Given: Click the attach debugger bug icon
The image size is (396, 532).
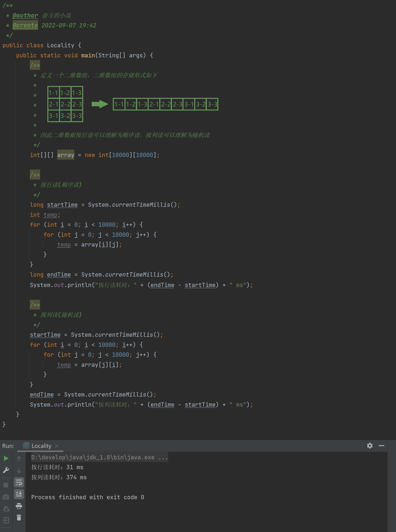Looking at the screenshot, I should 6,508.
